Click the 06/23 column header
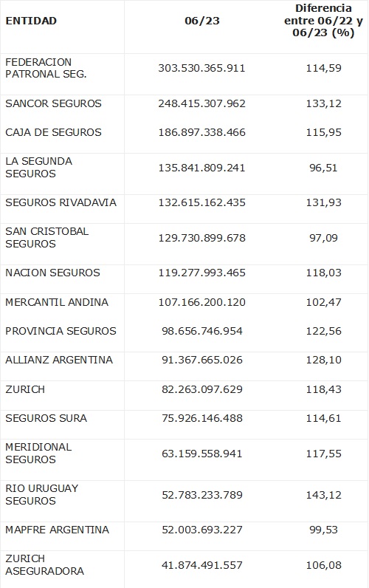The image size is (369, 588). coord(202,21)
